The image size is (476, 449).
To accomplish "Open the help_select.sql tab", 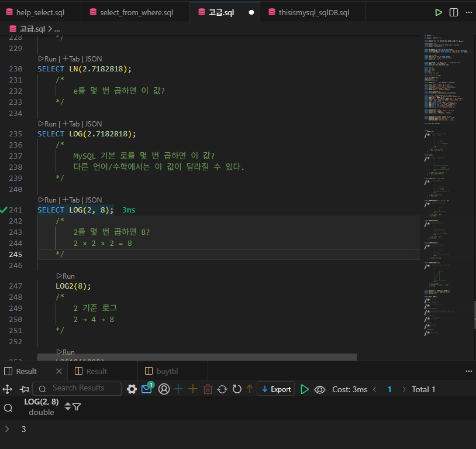I will click(x=40, y=12).
